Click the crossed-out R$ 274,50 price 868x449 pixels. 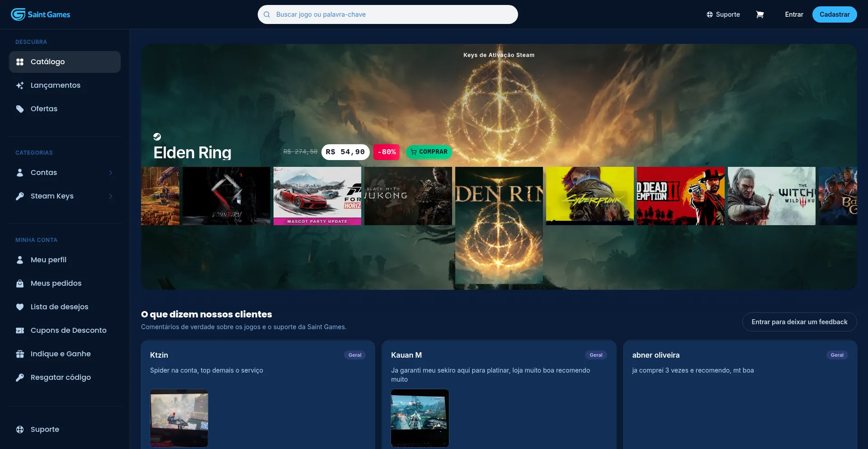[x=300, y=152]
